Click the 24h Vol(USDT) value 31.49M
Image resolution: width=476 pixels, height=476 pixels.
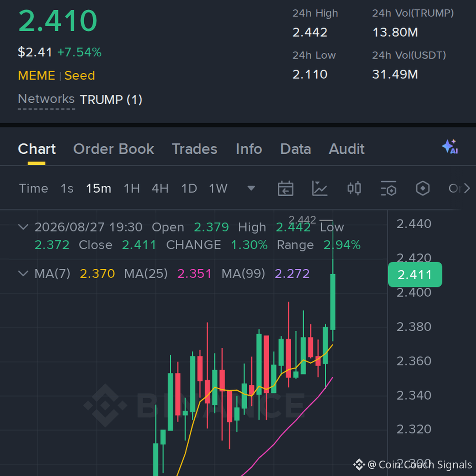click(395, 74)
